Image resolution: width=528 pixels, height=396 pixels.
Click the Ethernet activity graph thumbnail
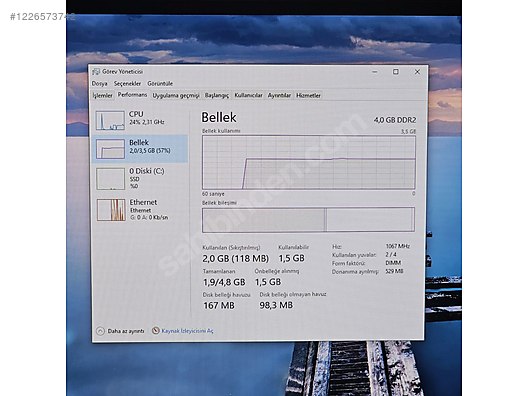click(111, 210)
